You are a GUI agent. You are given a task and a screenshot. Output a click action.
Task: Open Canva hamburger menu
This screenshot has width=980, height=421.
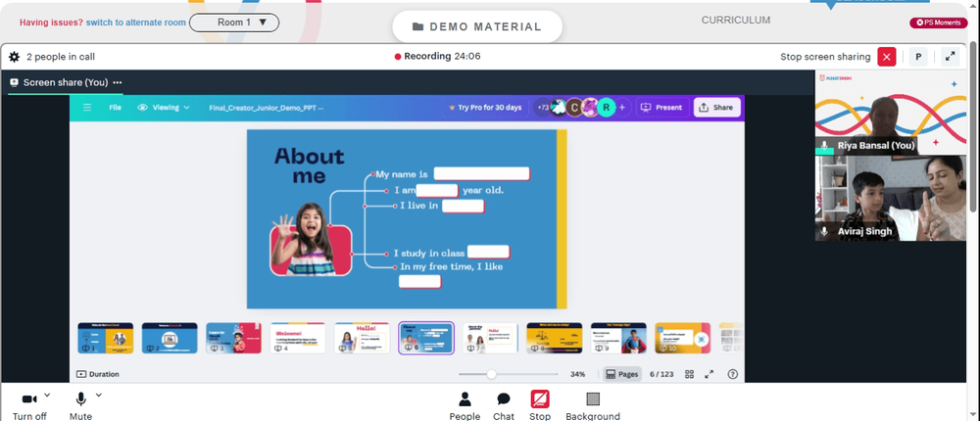point(87,108)
